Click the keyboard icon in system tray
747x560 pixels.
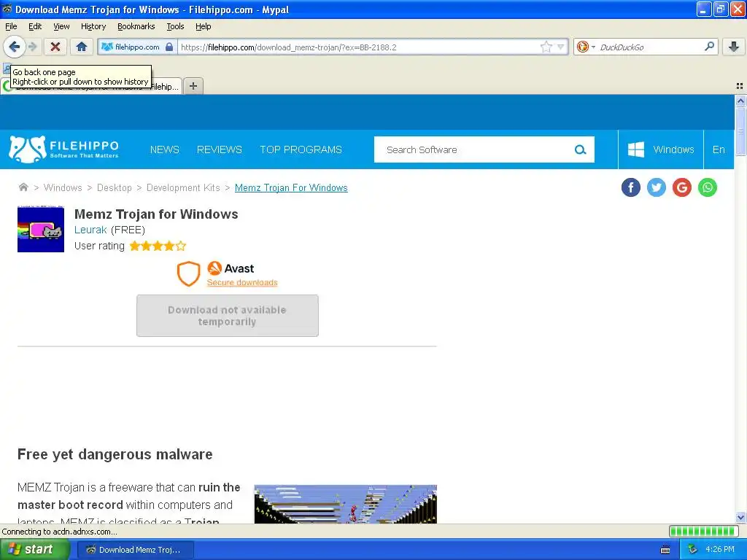665,550
